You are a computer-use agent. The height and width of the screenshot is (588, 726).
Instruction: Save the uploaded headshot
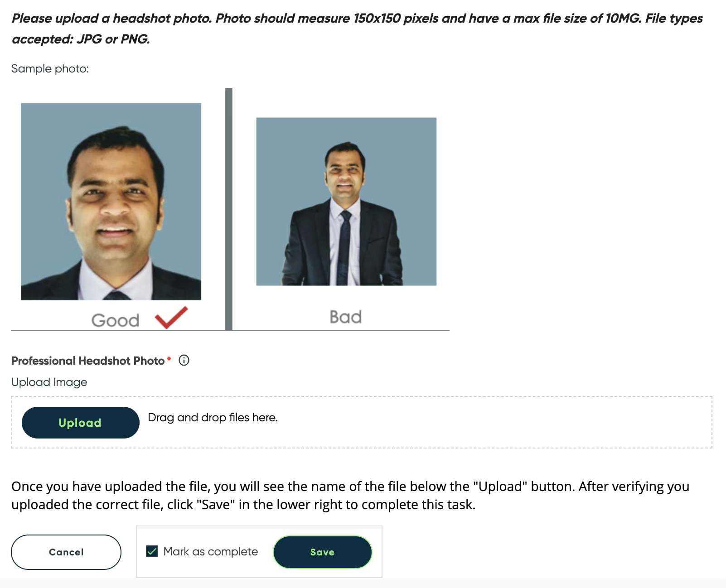[x=323, y=552]
